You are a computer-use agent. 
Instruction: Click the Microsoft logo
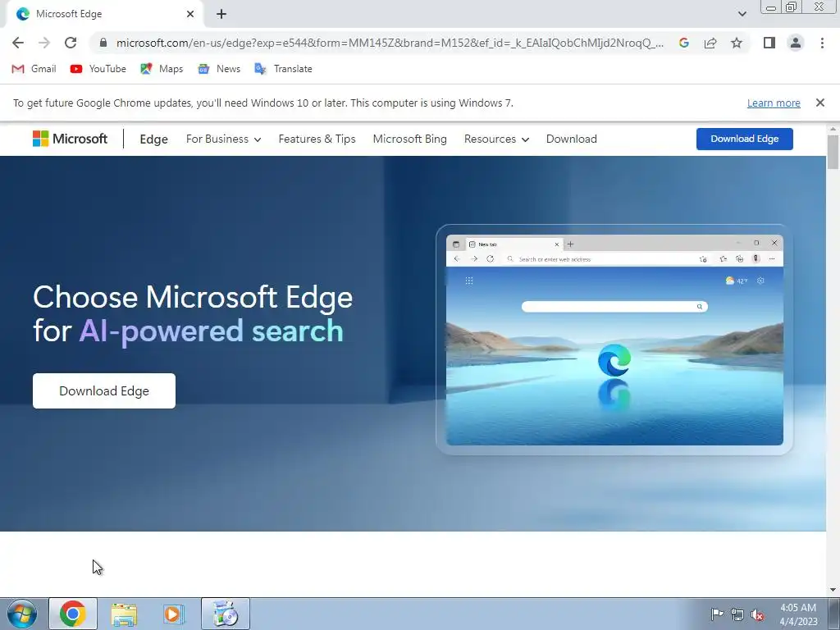[x=71, y=139]
